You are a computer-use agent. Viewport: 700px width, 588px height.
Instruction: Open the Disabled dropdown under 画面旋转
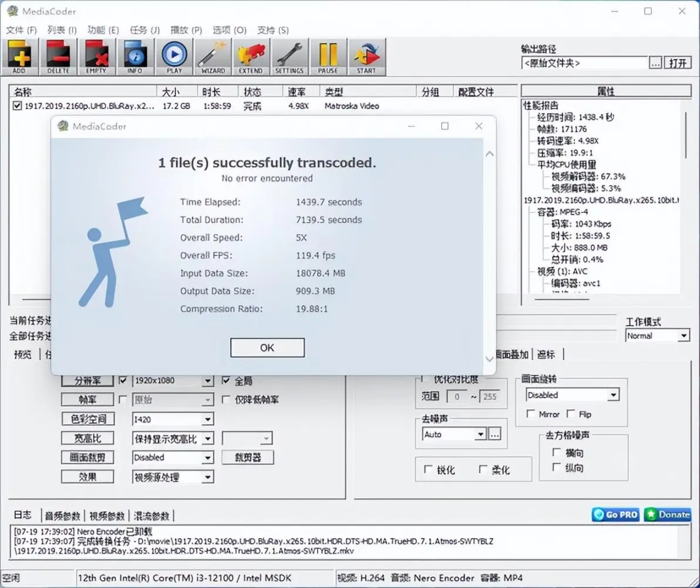pyautogui.click(x=614, y=395)
